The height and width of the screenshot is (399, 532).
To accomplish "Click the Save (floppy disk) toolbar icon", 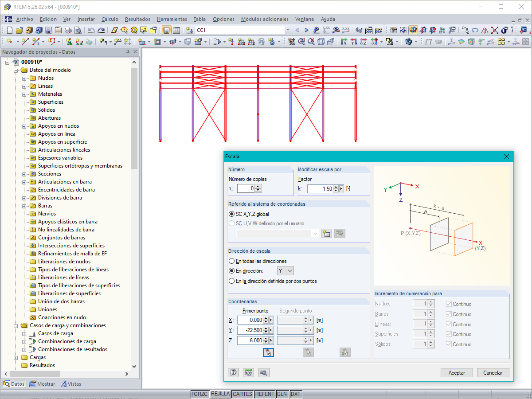I will 48,30.
